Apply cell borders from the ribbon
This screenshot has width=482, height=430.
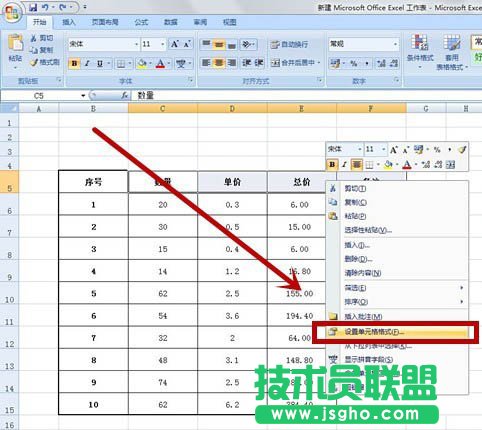coord(121,63)
